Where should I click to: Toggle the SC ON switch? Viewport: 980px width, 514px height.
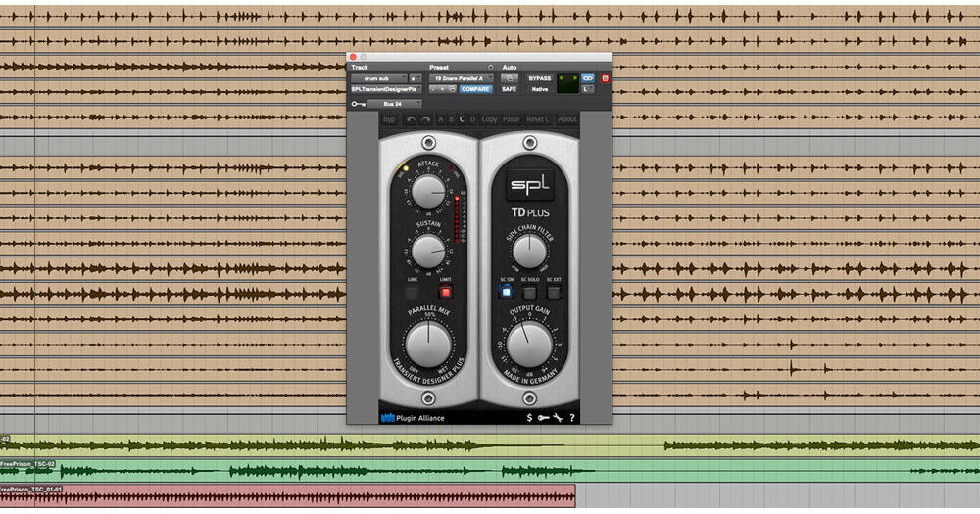tap(506, 291)
